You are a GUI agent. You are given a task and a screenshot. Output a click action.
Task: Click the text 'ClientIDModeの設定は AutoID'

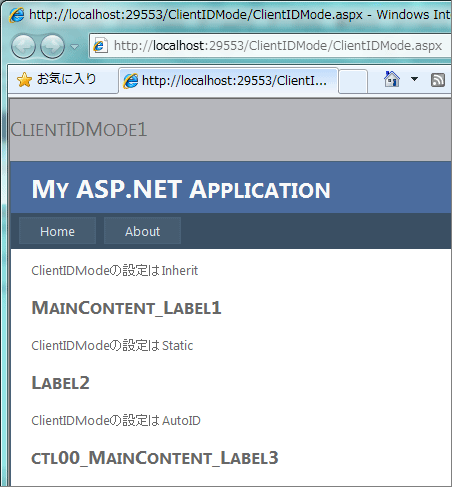click(x=116, y=420)
